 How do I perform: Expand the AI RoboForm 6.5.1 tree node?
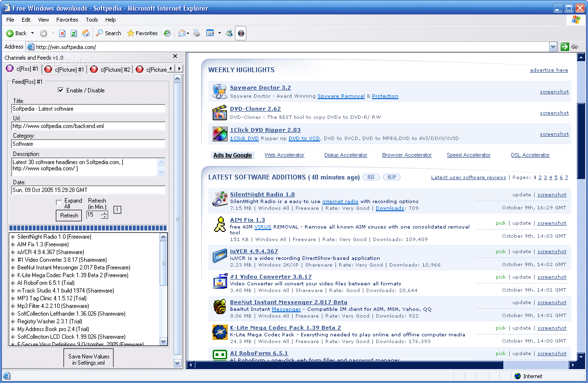tap(13, 283)
